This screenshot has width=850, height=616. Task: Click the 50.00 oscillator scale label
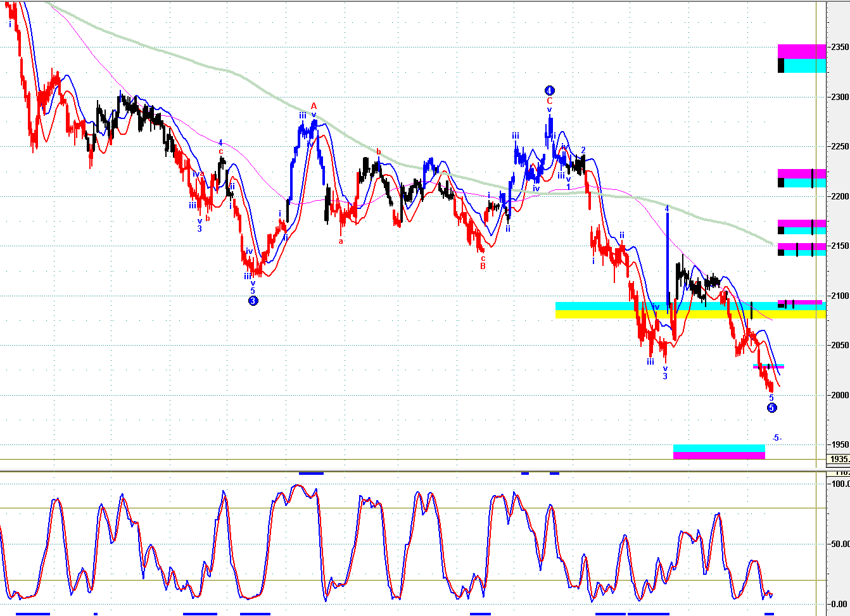[x=840, y=544]
